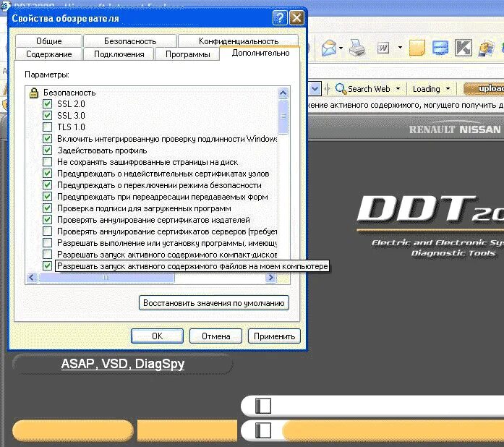504x447 pixels.
Task: Close the Свойства обозревателя dialog
Action: coord(296,17)
